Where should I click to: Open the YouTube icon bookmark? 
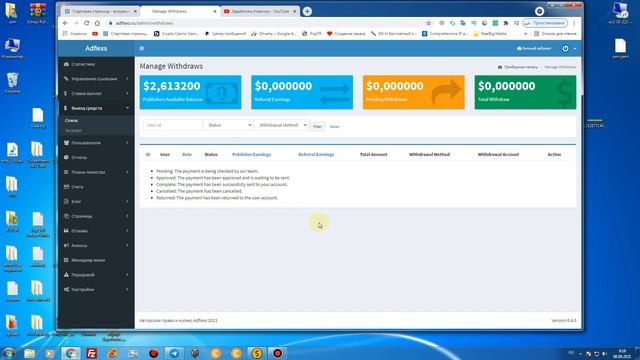click(x=95, y=34)
